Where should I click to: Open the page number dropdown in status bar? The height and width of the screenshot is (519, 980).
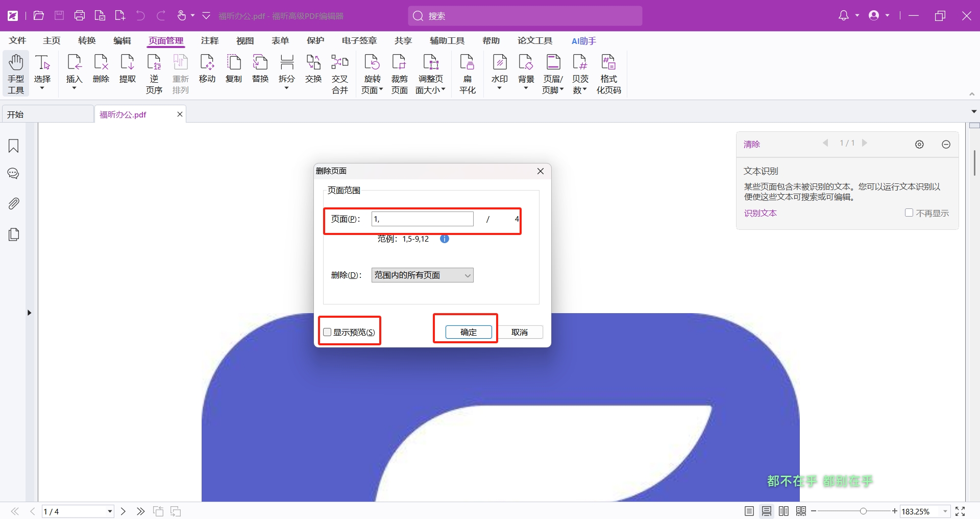tap(109, 511)
